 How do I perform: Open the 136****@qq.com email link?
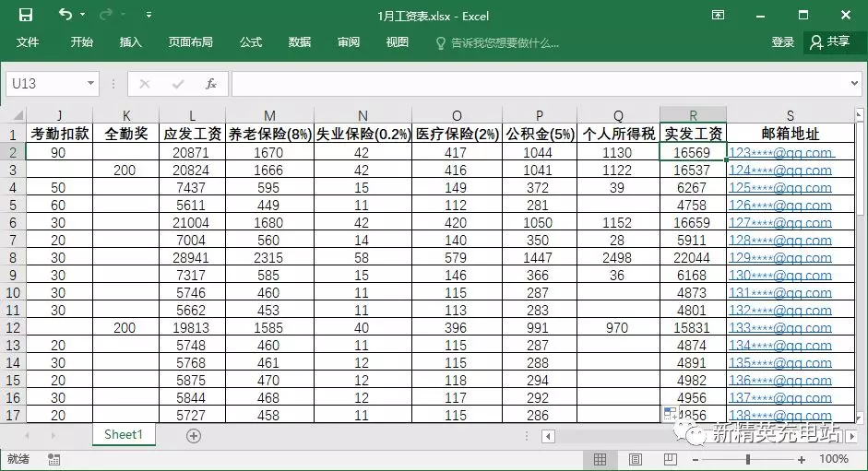pyautogui.click(x=780, y=381)
